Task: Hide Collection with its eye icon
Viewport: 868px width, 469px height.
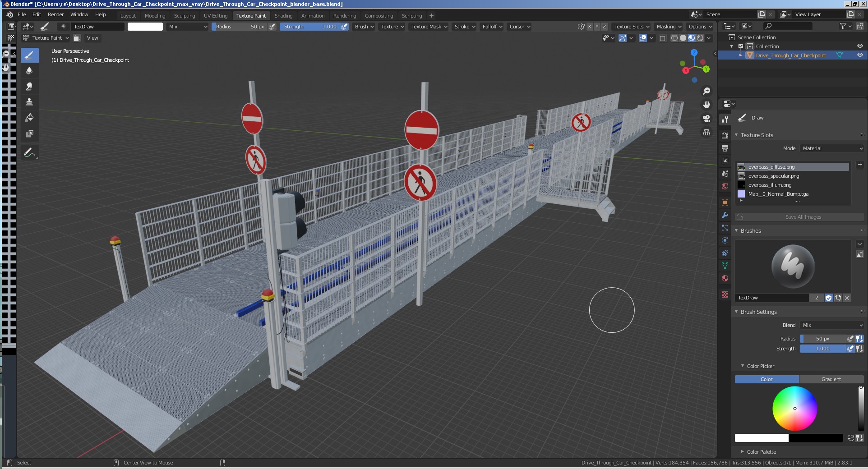Action: coord(860,46)
